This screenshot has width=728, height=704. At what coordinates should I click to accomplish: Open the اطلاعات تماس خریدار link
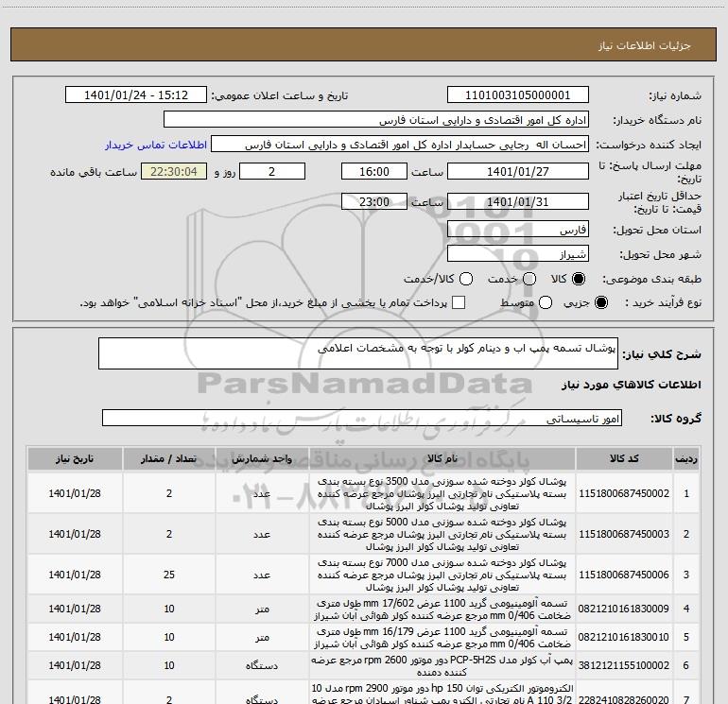coord(156,145)
